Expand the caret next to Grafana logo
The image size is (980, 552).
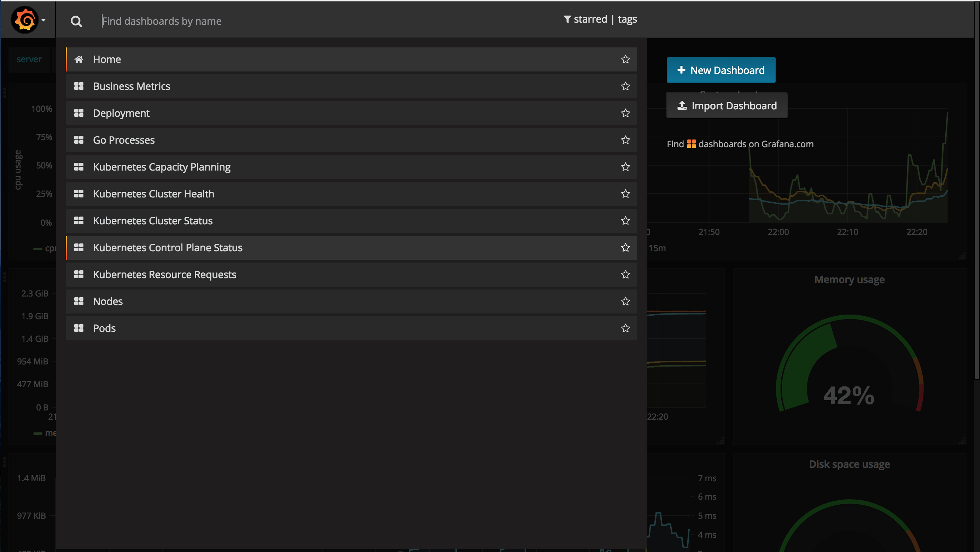[44, 20]
